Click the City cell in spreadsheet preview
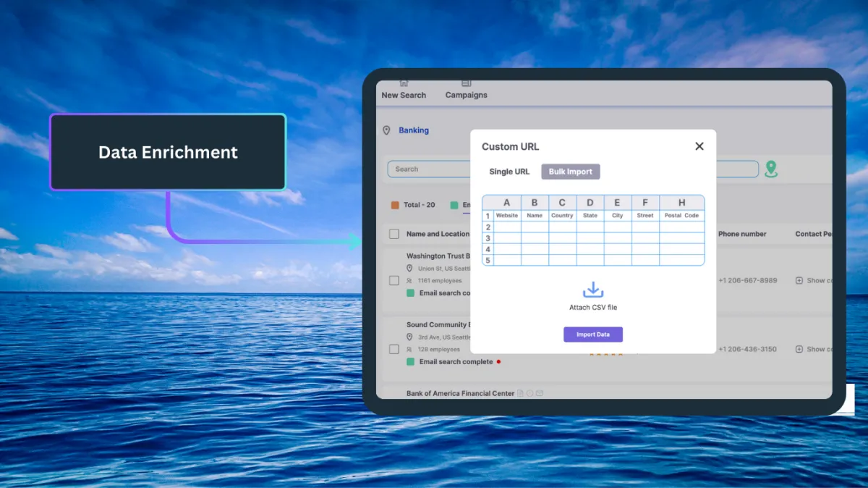The width and height of the screenshot is (868, 488). click(x=618, y=216)
